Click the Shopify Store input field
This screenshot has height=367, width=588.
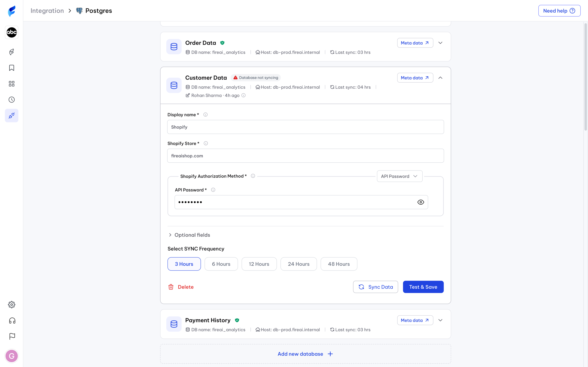click(305, 156)
